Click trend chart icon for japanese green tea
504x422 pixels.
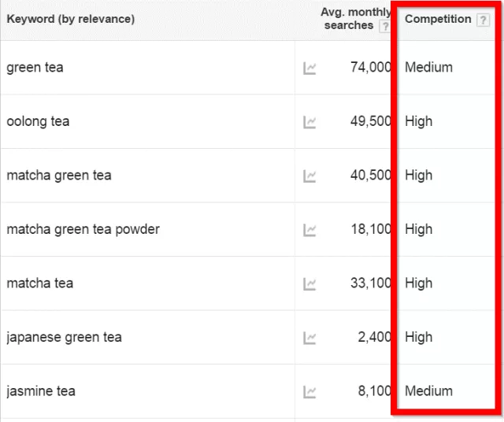[x=309, y=338]
